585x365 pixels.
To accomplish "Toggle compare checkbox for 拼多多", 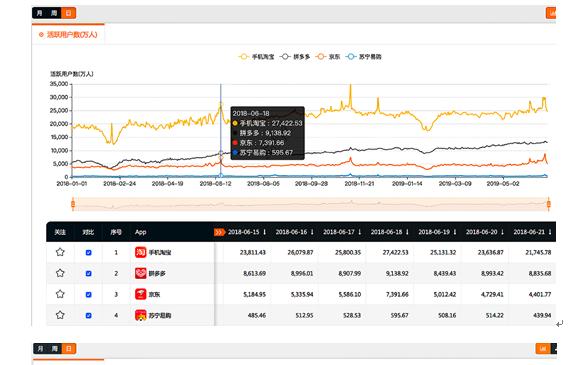I will click(88, 274).
